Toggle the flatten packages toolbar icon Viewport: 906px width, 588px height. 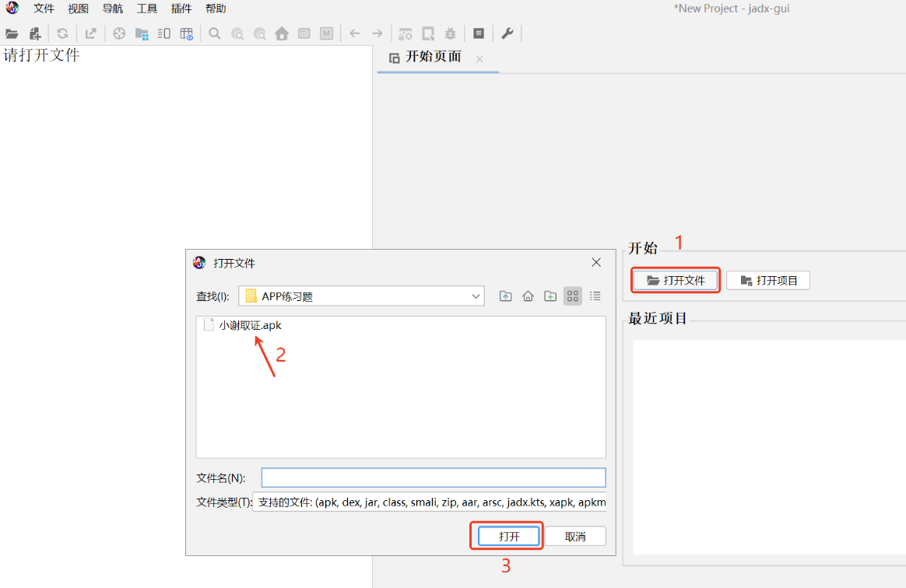142,33
